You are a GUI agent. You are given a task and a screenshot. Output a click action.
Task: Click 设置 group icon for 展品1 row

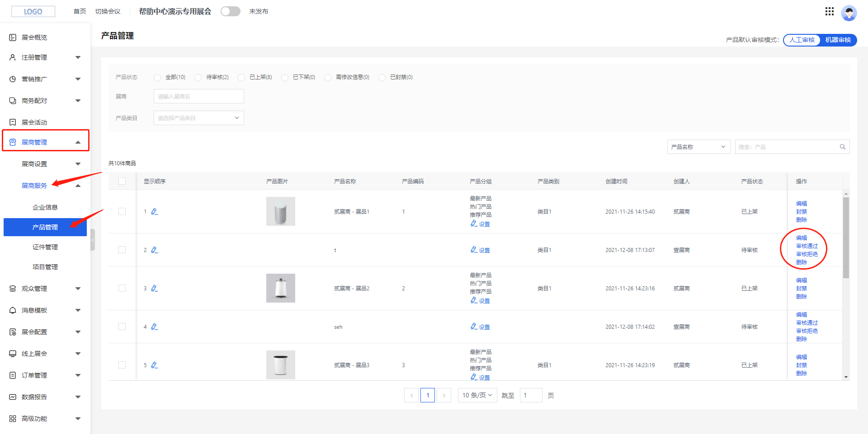coord(474,224)
